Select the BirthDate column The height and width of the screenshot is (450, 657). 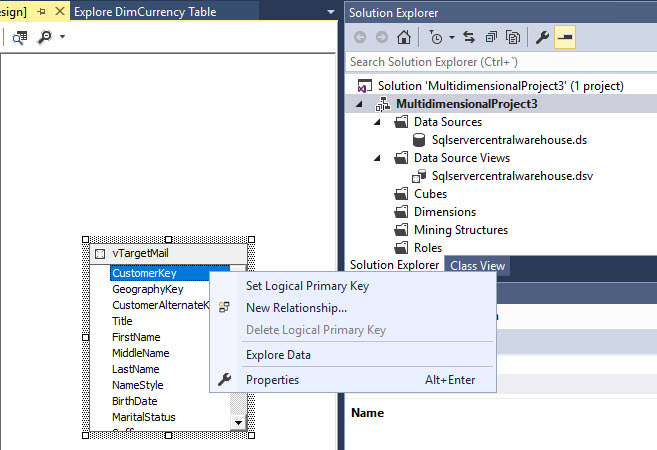135,401
